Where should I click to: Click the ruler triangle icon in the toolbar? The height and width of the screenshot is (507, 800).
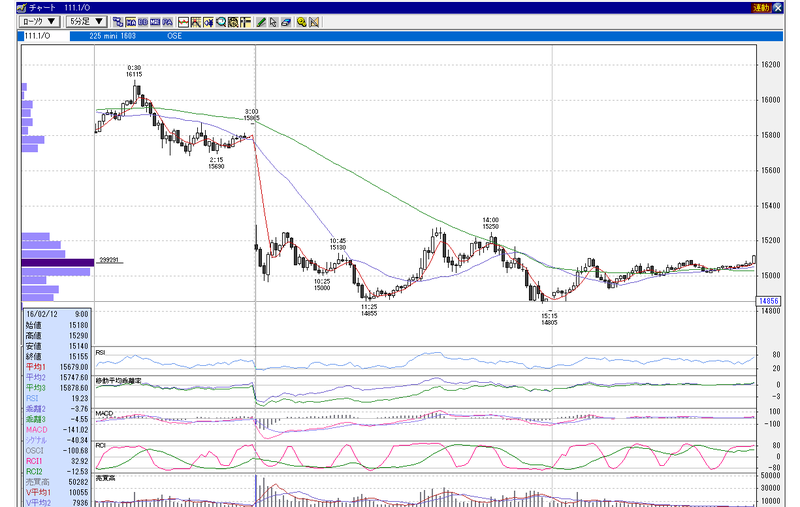(x=314, y=22)
